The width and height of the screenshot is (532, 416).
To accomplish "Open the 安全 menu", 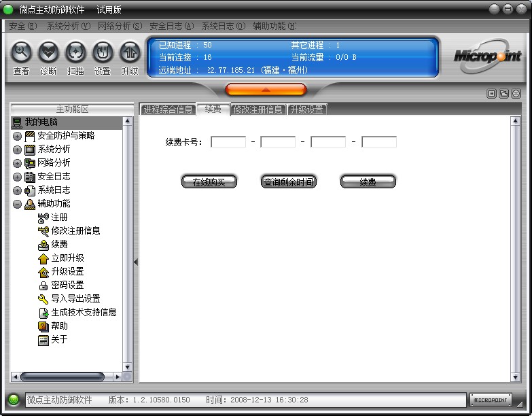I will click(23, 26).
